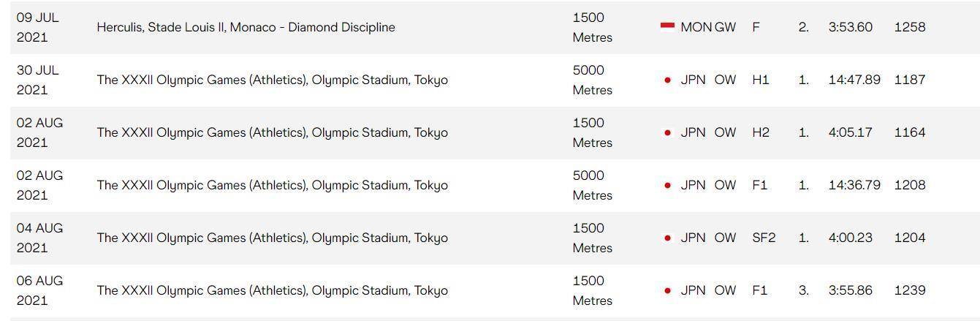
Task: Click the 1258 result score
Action: coord(909,27)
